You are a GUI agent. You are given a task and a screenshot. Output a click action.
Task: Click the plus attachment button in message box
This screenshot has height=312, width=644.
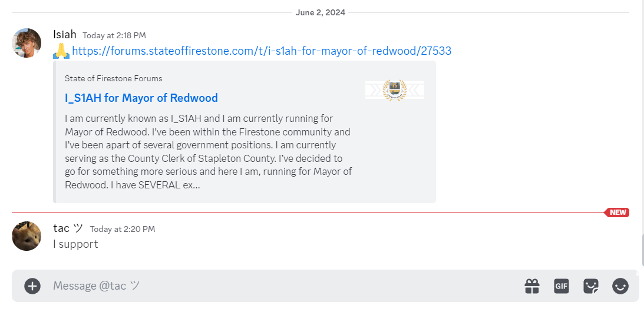32,286
